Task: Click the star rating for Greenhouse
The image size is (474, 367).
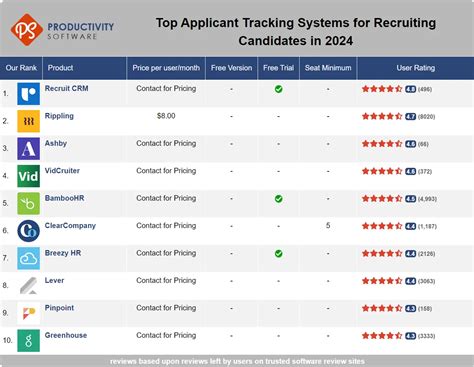Action: click(x=382, y=336)
